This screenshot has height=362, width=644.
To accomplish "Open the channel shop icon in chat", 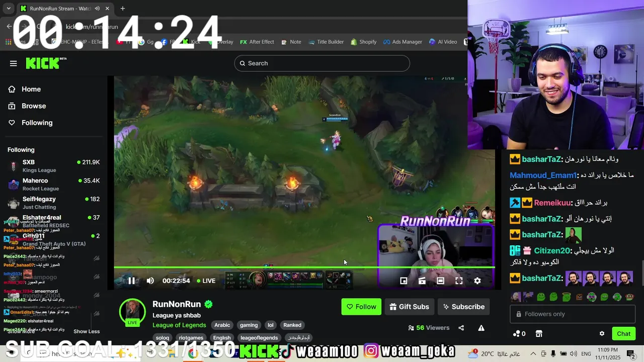I will click(x=539, y=333).
